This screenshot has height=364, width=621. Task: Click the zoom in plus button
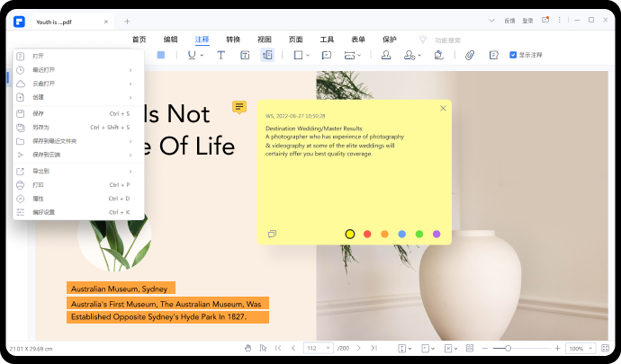[x=557, y=348]
